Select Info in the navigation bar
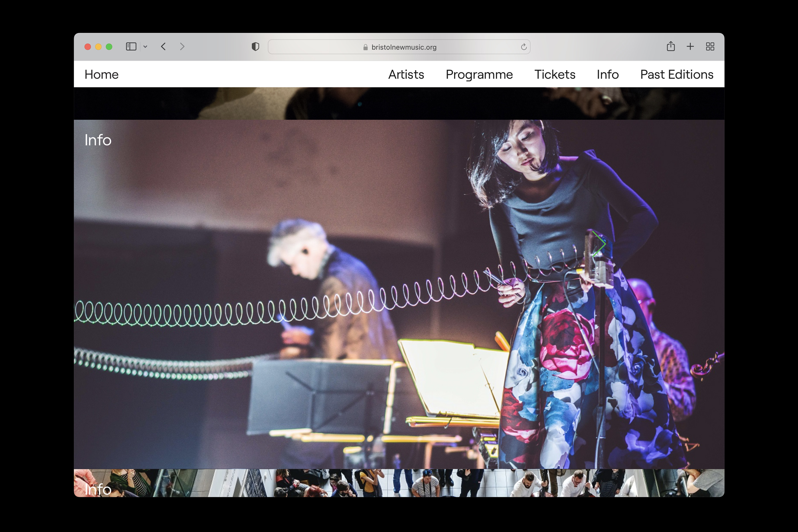The width and height of the screenshot is (798, 532). 607,75
